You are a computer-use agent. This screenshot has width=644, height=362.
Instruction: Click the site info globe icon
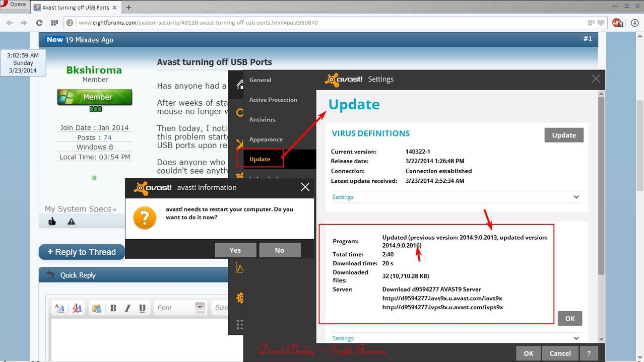click(70, 23)
